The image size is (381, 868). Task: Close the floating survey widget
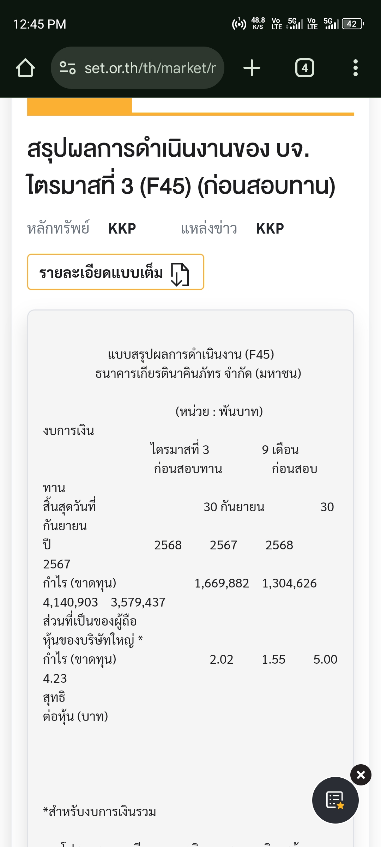(x=361, y=775)
